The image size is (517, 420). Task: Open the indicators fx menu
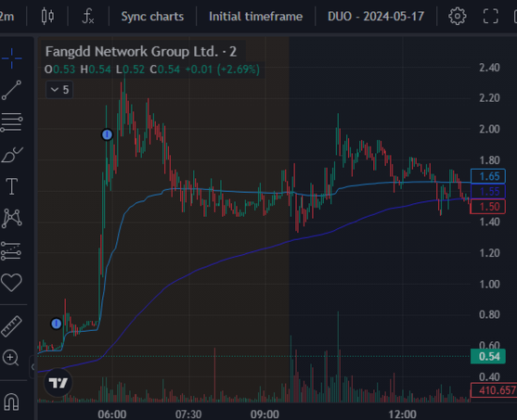point(88,16)
